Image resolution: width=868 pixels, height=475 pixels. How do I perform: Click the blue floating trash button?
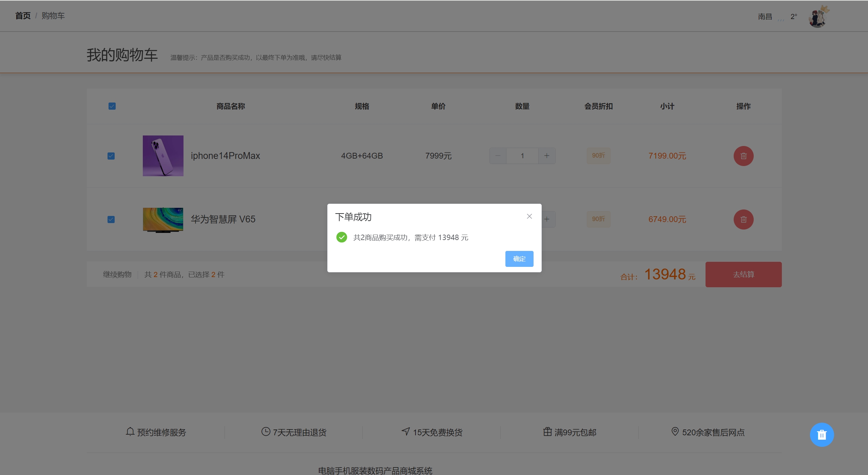click(822, 435)
